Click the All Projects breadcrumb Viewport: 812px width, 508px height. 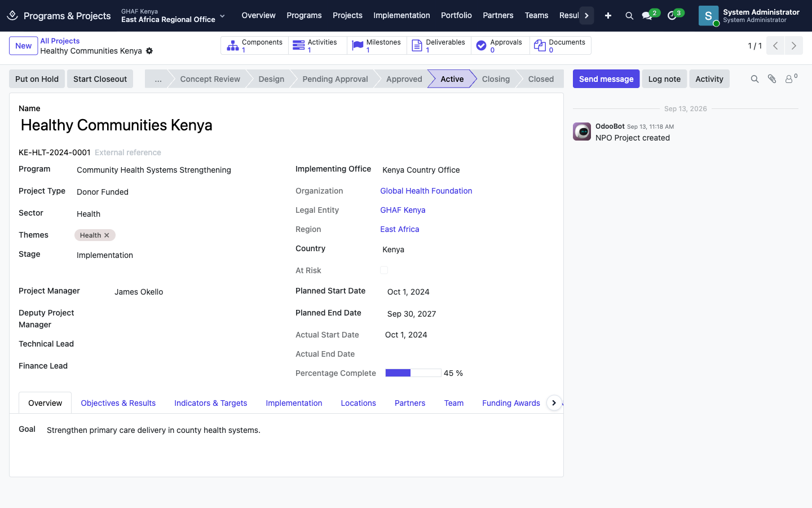coord(60,41)
